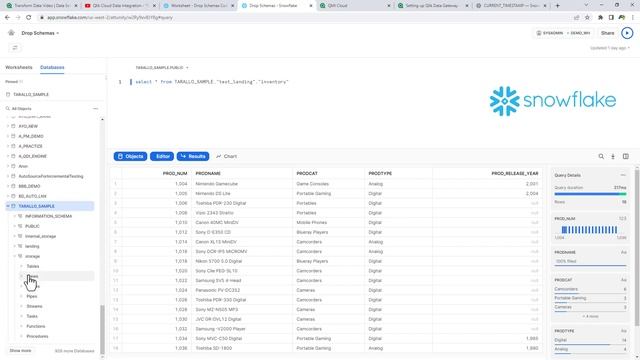Bookmark this page with star icon
The image size is (640, 360).
[x=587, y=18]
